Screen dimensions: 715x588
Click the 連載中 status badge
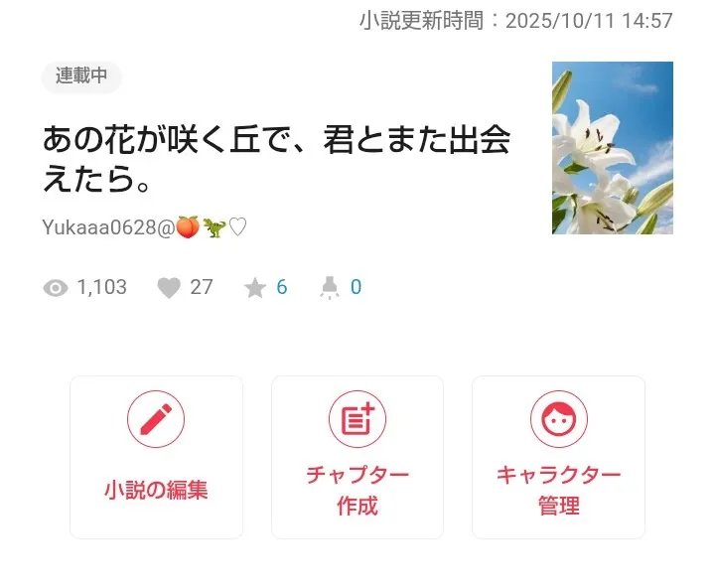click(81, 76)
